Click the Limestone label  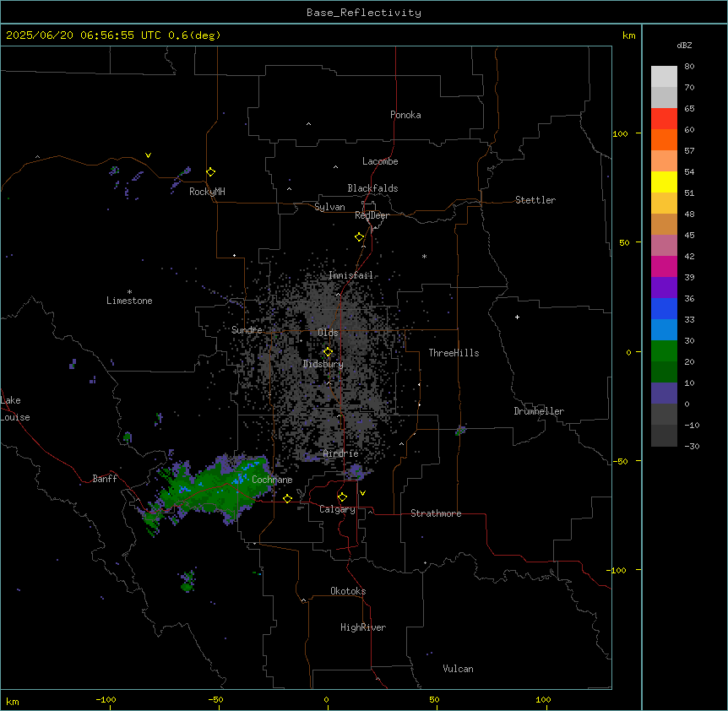(129, 301)
